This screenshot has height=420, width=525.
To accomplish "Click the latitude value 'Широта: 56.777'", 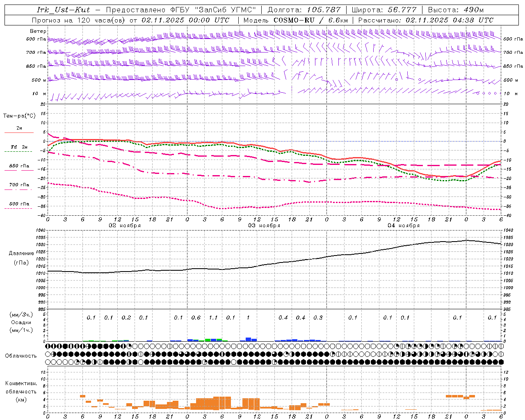I will (x=384, y=10).
